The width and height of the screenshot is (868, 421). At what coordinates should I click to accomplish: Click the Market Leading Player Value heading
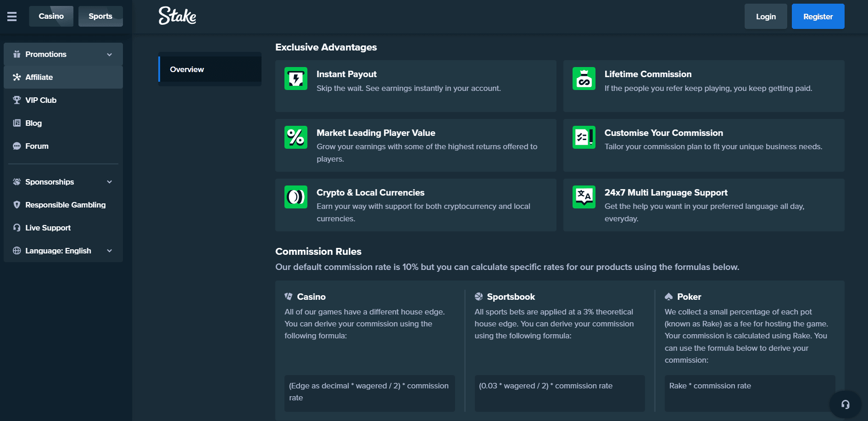click(376, 133)
